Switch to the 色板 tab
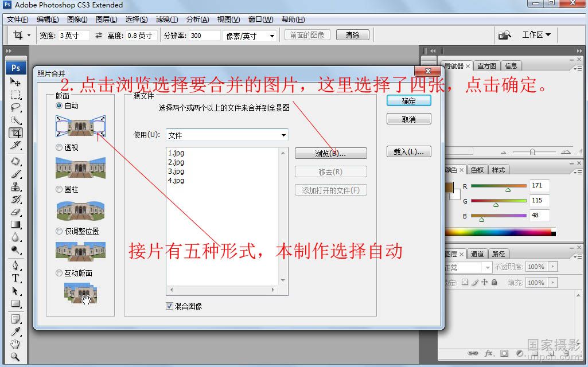The width and height of the screenshot is (588, 367). point(477,170)
